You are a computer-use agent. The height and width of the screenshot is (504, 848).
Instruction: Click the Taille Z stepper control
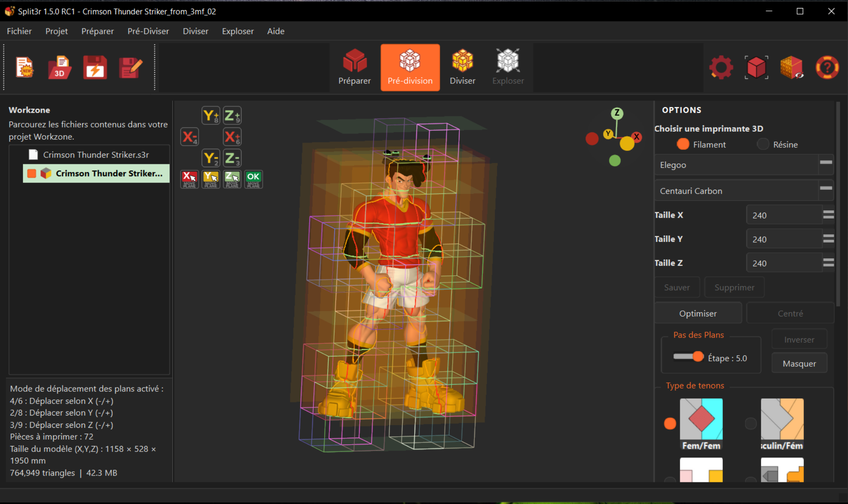click(x=829, y=263)
